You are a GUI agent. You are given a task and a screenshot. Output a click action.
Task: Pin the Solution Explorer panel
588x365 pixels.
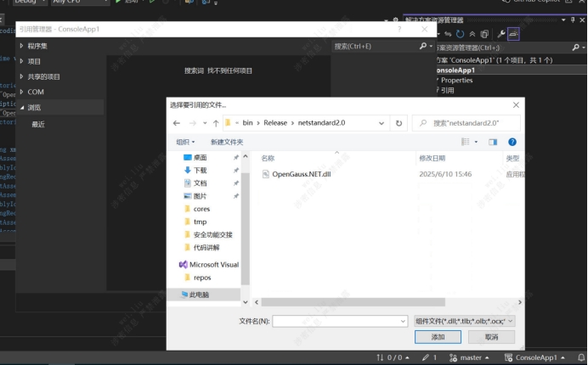(x=573, y=20)
